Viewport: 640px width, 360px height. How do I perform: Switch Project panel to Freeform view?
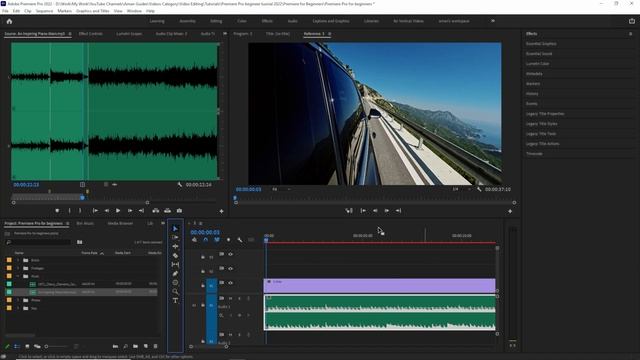point(37,347)
